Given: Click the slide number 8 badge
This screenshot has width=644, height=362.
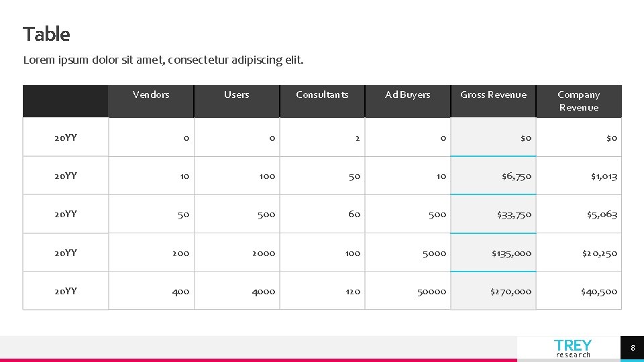Looking at the screenshot, I should (x=633, y=348).
